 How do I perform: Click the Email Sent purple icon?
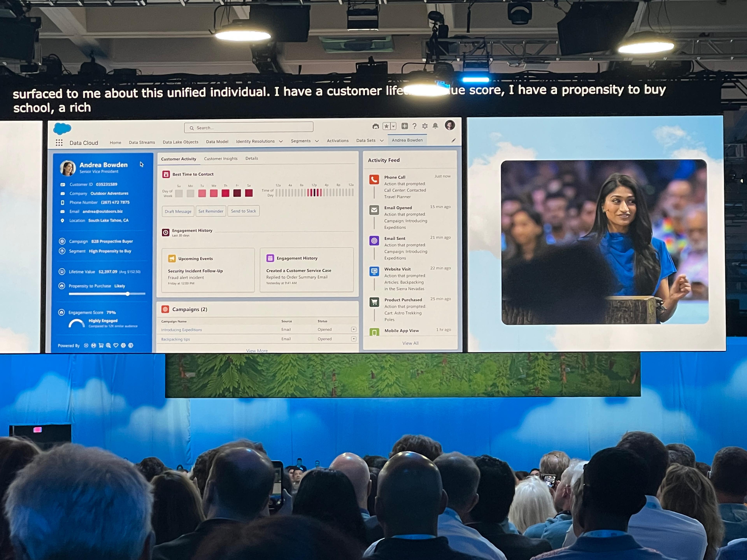374,241
